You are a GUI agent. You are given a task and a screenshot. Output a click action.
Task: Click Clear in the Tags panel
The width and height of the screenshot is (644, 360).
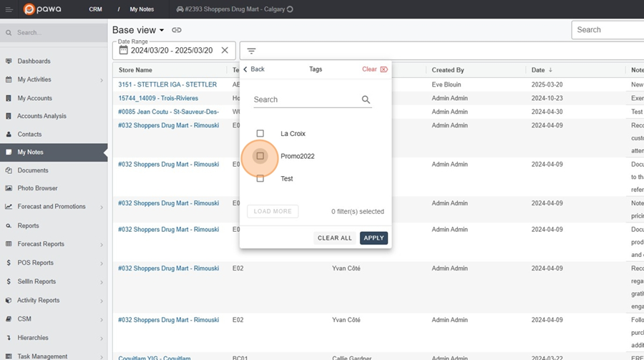374,69
